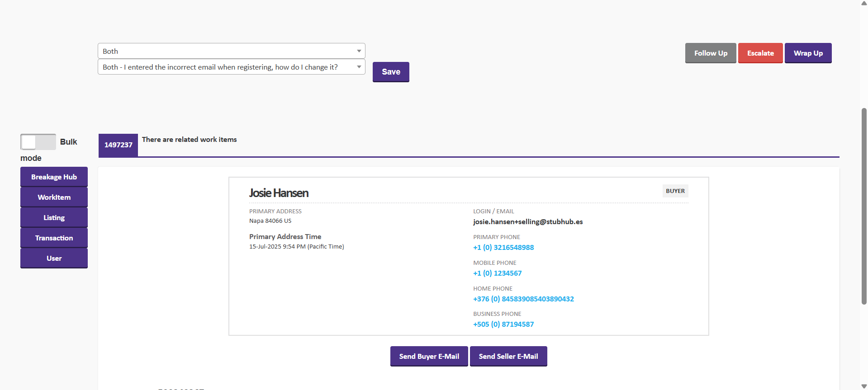Image resolution: width=868 pixels, height=390 pixels.
Task: Click business phone +505 (0) 87194587
Action: coord(503,324)
